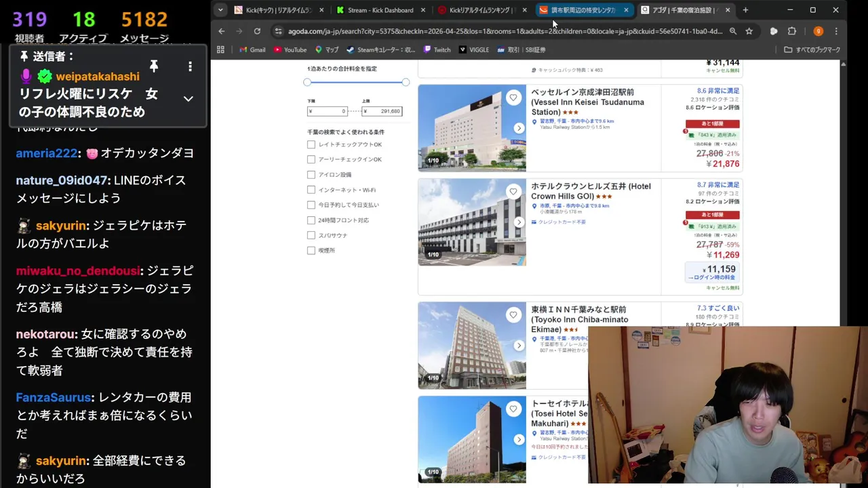
Task: Open a new browser tab
Action: 745,10
